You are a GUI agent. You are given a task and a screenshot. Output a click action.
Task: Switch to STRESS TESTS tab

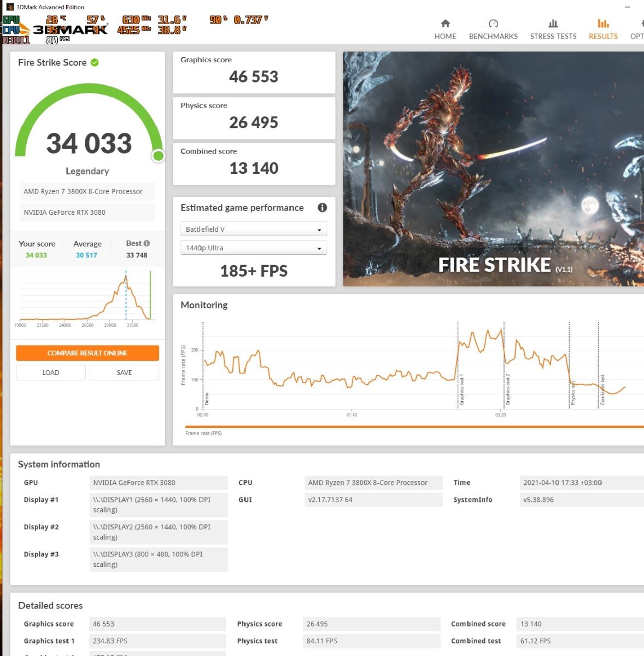(x=553, y=30)
